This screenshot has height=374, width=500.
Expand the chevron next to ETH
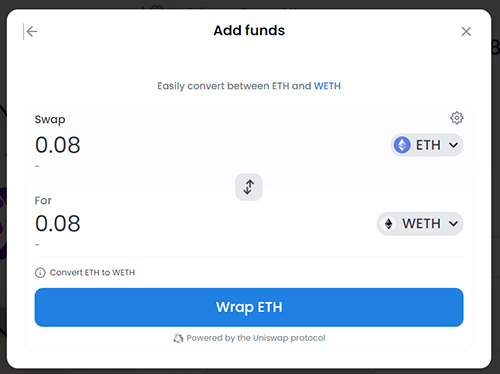(453, 145)
